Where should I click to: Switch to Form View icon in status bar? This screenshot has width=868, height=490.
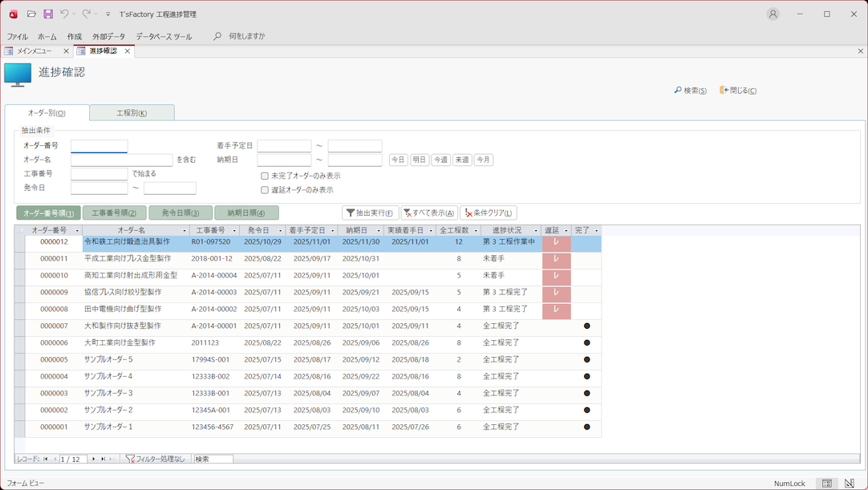(826, 484)
